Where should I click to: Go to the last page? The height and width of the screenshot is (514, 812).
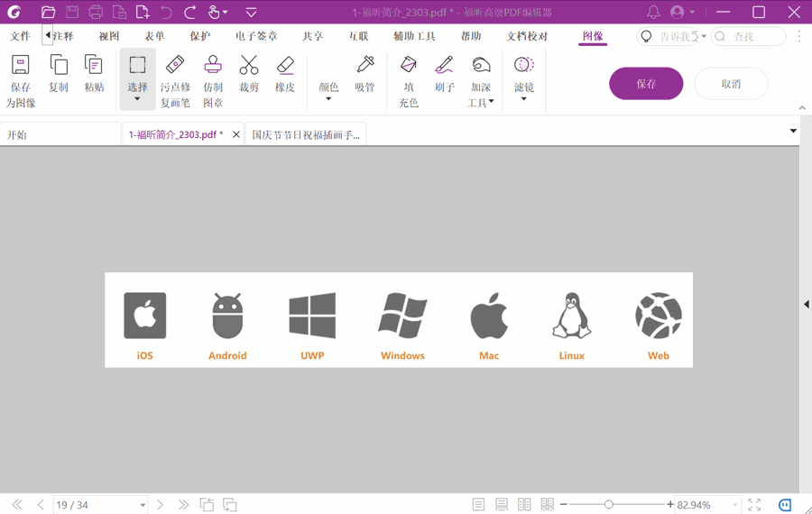tap(183, 505)
